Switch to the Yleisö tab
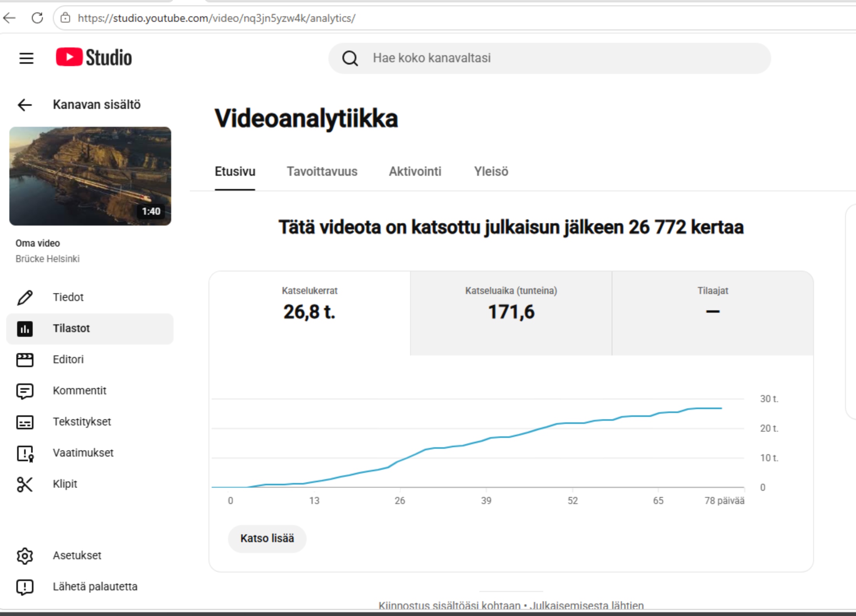The image size is (856, 616). (x=491, y=171)
